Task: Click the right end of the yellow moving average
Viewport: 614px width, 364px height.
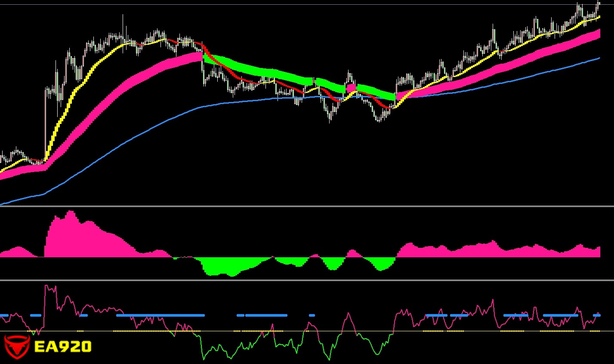Action: [x=599, y=17]
